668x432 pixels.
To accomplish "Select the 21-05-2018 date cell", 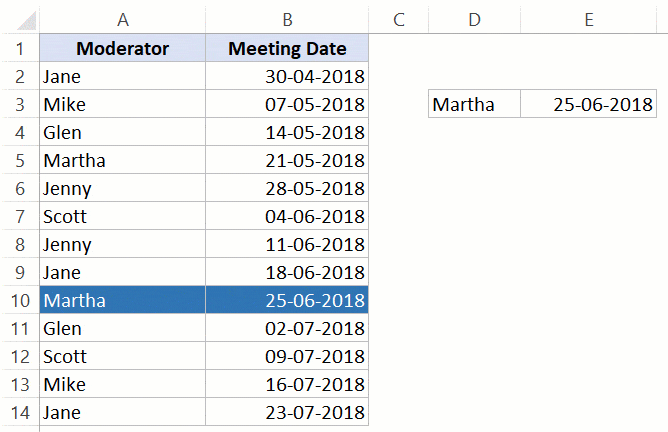I will 287,160.
